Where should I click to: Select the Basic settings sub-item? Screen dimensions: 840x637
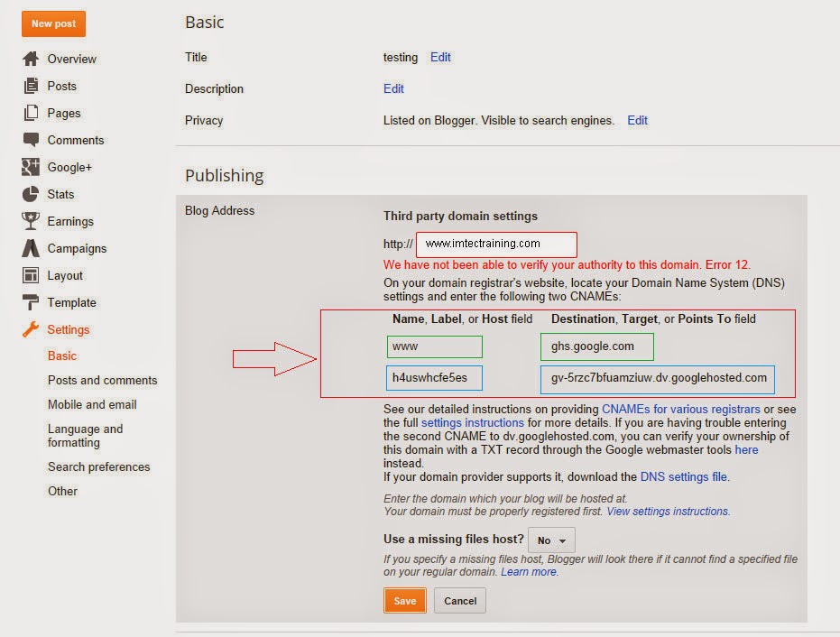(62, 355)
